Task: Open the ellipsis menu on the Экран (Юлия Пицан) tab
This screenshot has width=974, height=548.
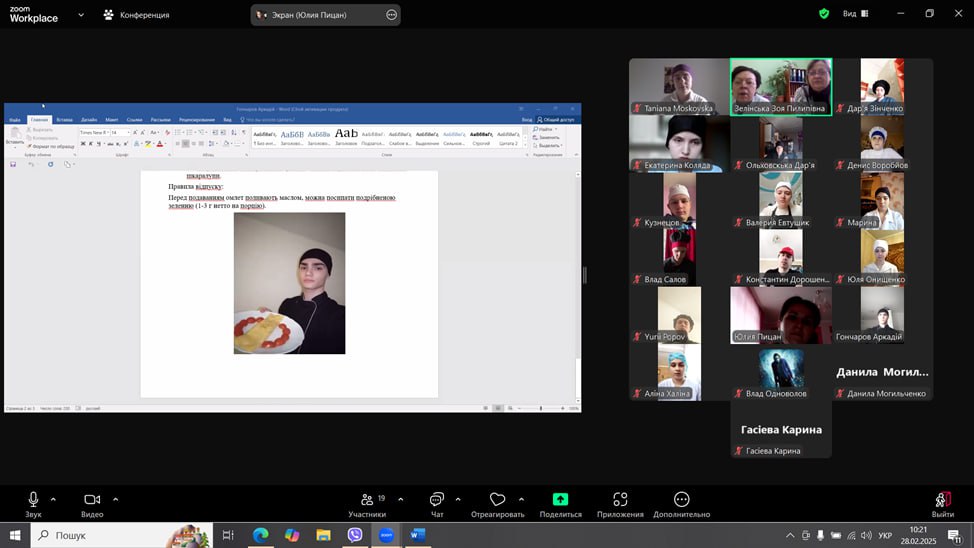Action: pos(392,15)
